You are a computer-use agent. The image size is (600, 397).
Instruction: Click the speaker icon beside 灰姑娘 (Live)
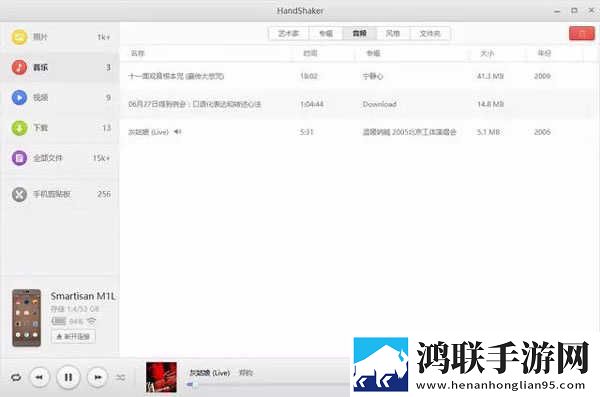[178, 132]
